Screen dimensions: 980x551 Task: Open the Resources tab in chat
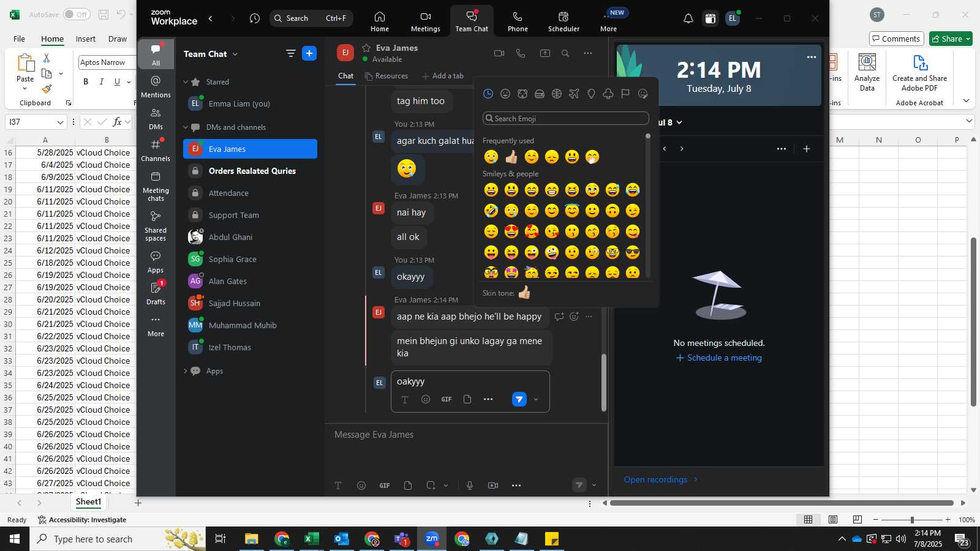click(386, 76)
